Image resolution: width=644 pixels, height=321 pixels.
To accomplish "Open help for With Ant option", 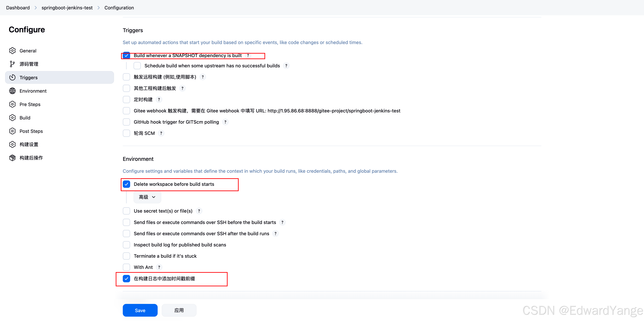I will pos(159,267).
